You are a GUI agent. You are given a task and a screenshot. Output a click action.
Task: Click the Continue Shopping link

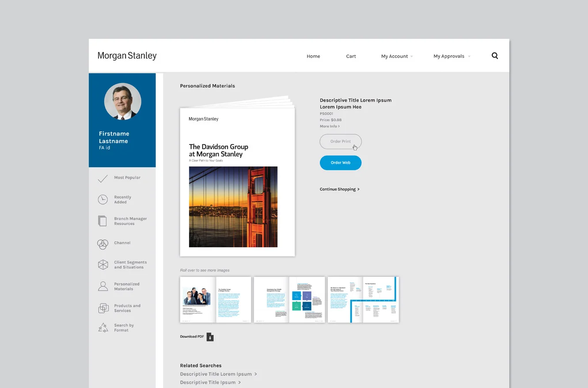(x=340, y=189)
